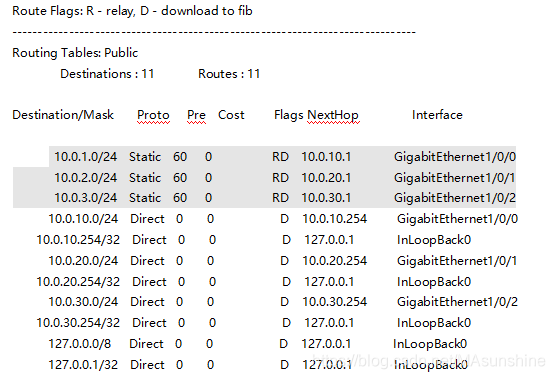The height and width of the screenshot is (379, 555).
Task: Click 'Static' in the 10.0.2.0/24 row
Action: point(145,178)
